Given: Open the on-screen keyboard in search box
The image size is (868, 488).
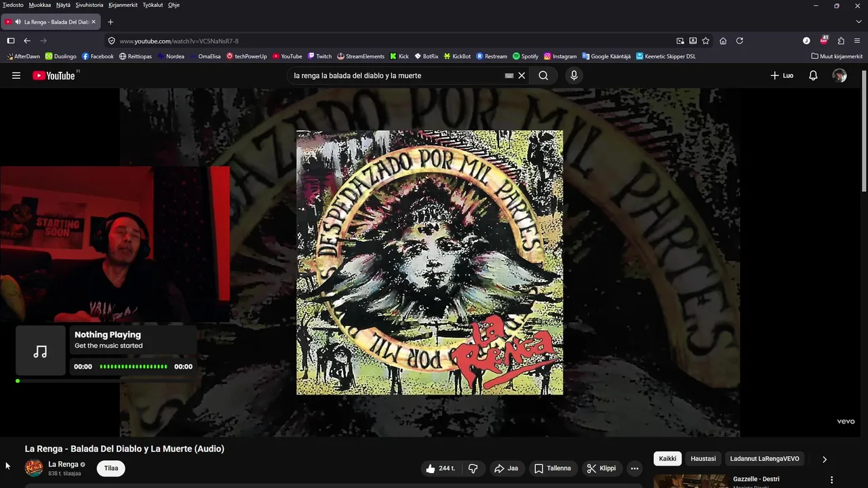Looking at the screenshot, I should coord(509,75).
